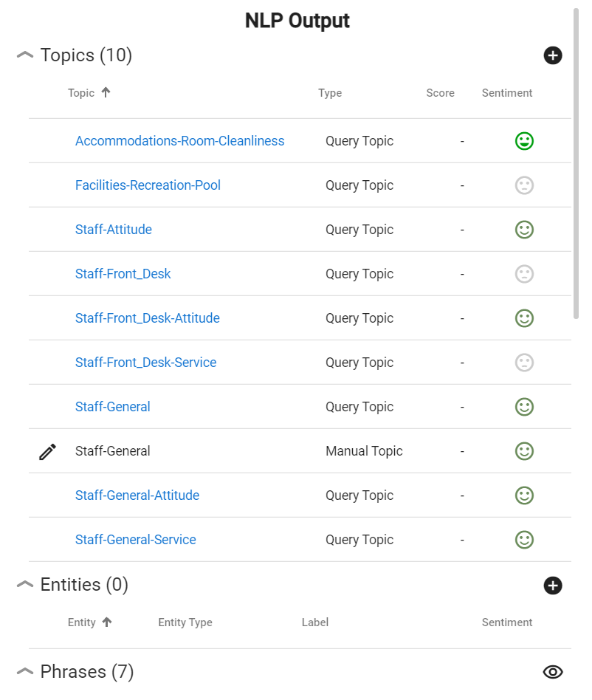Click Staff-Attitude smiley sentiment icon
The width and height of the screenshot is (592, 700).
(524, 230)
